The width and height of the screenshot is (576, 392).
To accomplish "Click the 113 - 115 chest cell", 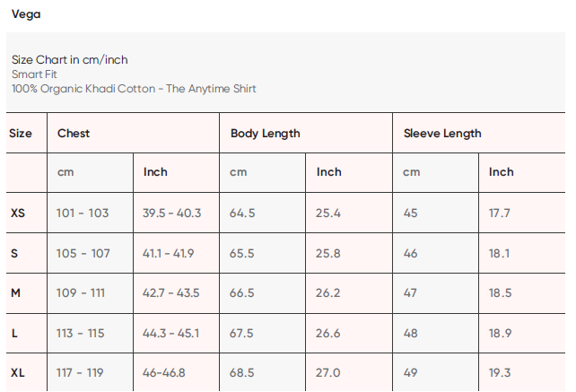I will [x=81, y=334].
